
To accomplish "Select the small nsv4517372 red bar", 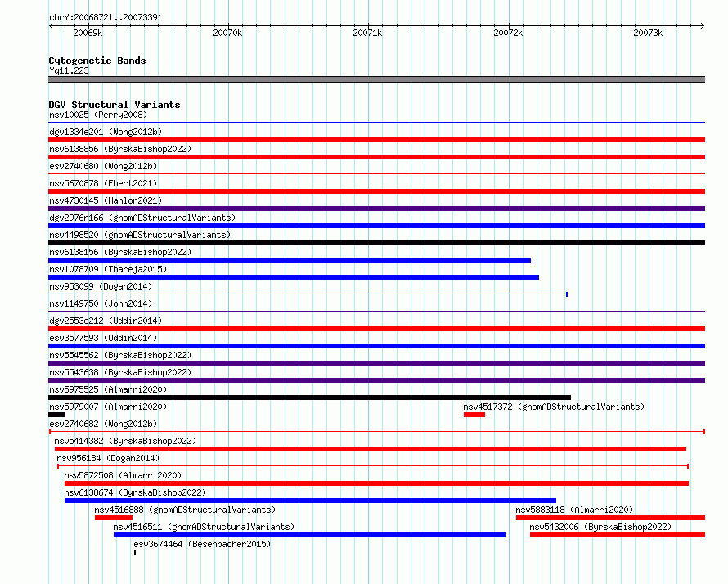I will point(474,415).
